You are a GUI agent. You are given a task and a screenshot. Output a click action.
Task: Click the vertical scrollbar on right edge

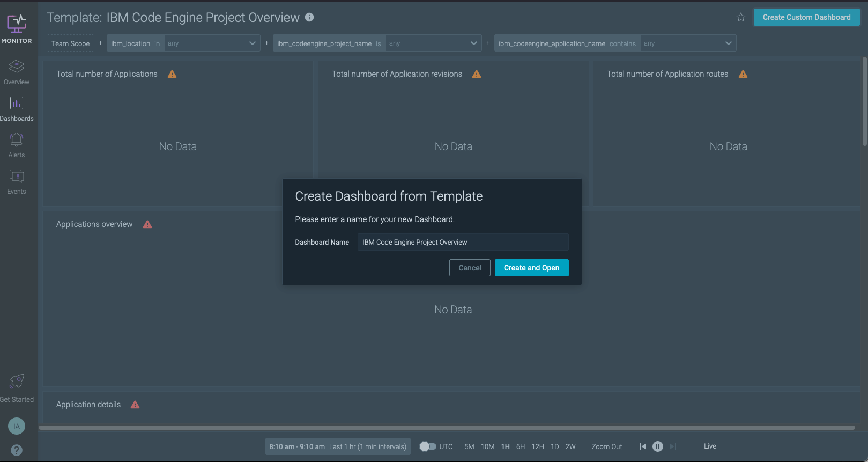pyautogui.click(x=864, y=101)
